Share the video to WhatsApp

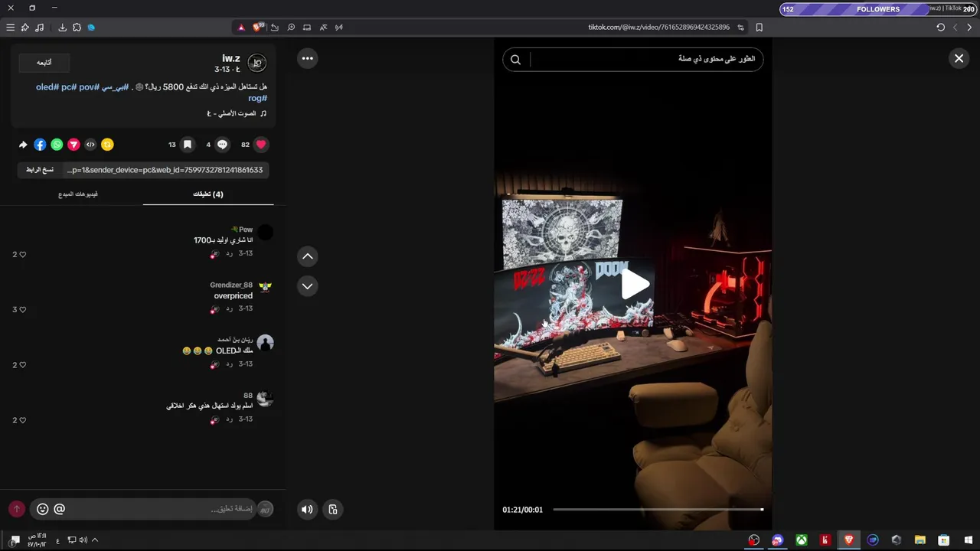[x=57, y=144]
